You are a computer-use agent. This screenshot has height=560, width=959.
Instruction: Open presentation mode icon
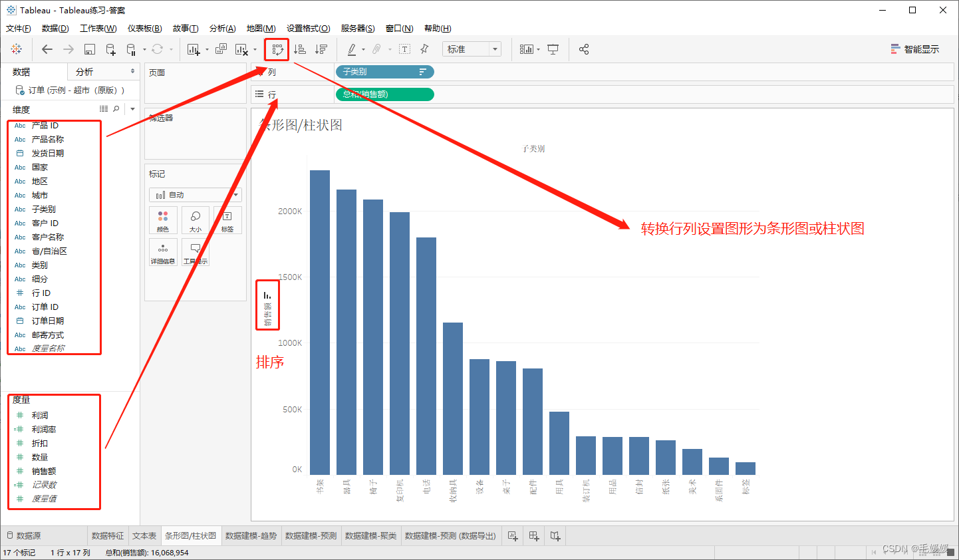click(553, 49)
